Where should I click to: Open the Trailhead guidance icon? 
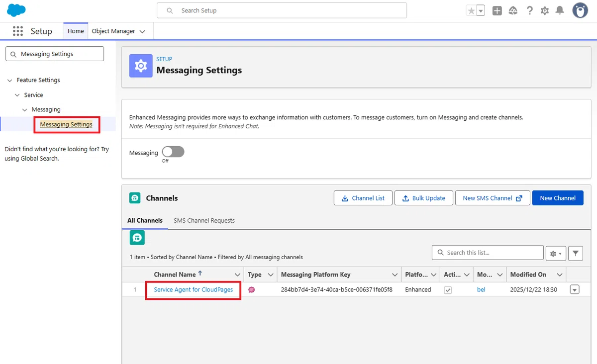tap(513, 10)
